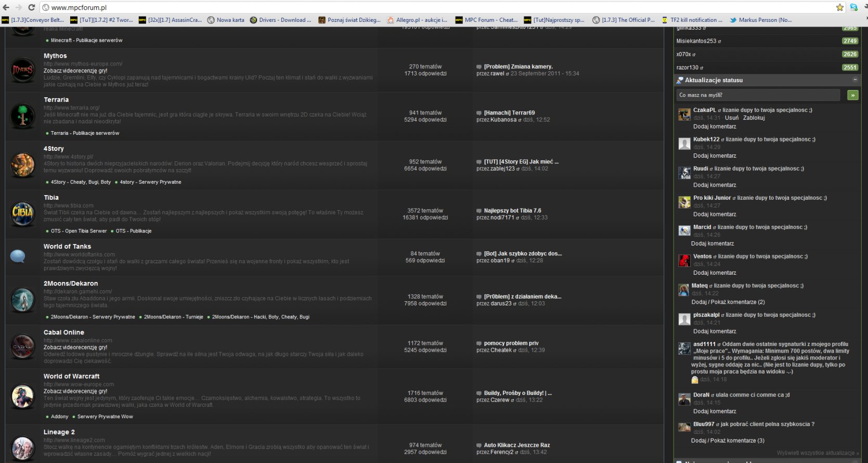Collapse the Aktualizacje statusu panel
Screen dimensions: 868x463
click(855, 80)
